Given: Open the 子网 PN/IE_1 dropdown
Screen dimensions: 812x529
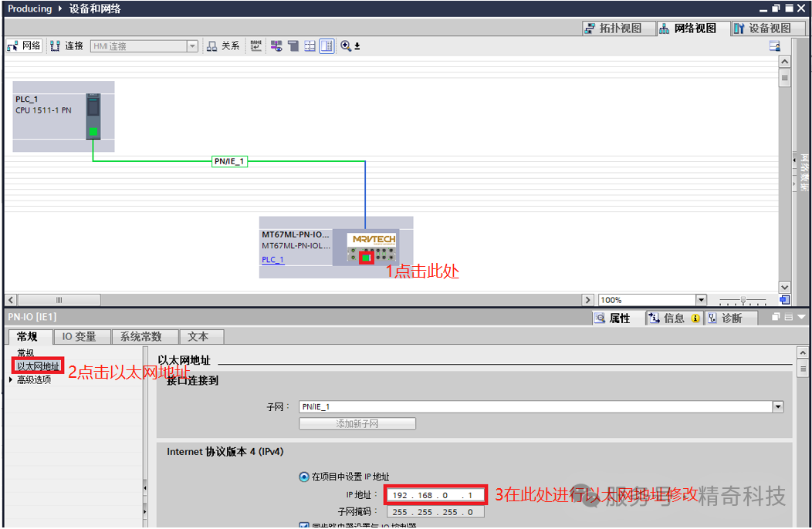Looking at the screenshot, I should (x=777, y=406).
